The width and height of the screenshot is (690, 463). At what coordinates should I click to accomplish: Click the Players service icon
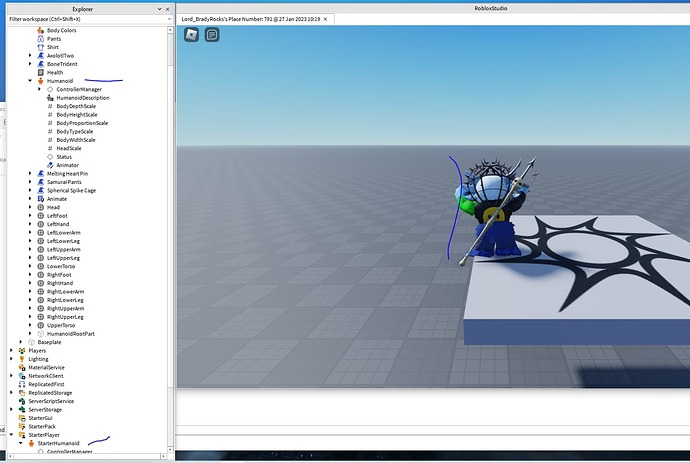click(23, 351)
